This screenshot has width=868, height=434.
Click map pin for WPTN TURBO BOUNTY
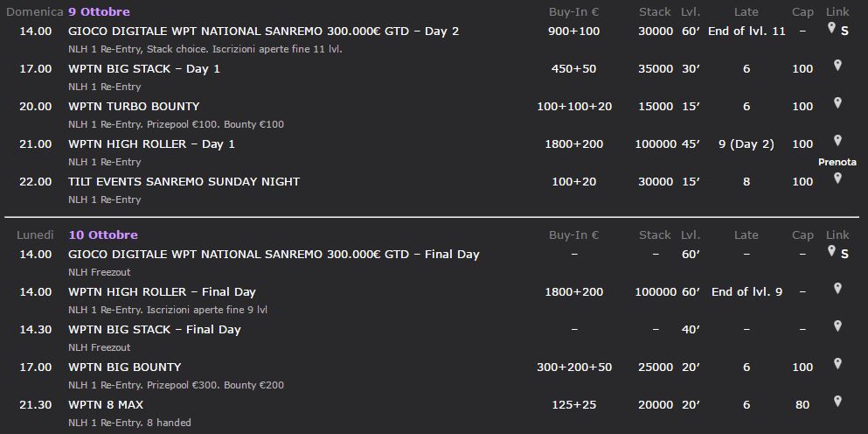click(x=837, y=103)
